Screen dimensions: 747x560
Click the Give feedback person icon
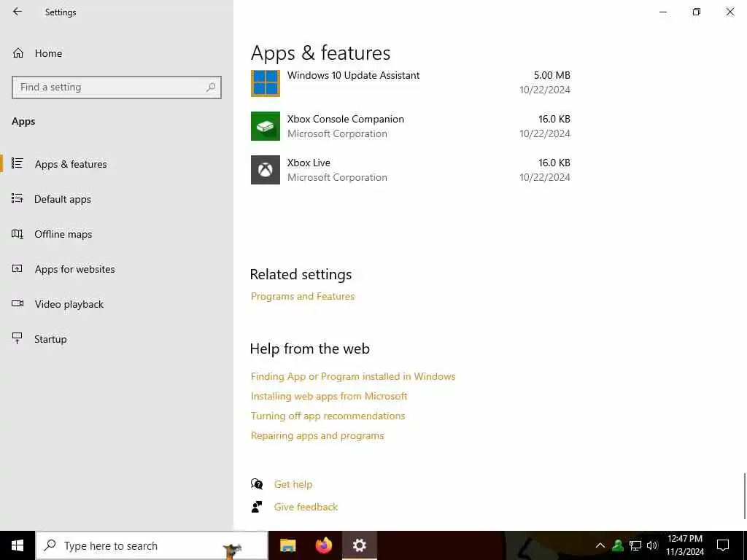[257, 507]
